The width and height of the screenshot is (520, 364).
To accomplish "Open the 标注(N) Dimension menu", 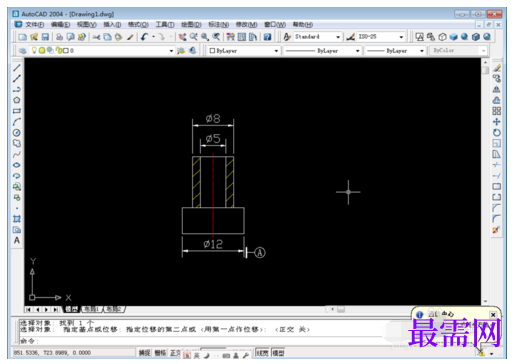I will coord(218,24).
